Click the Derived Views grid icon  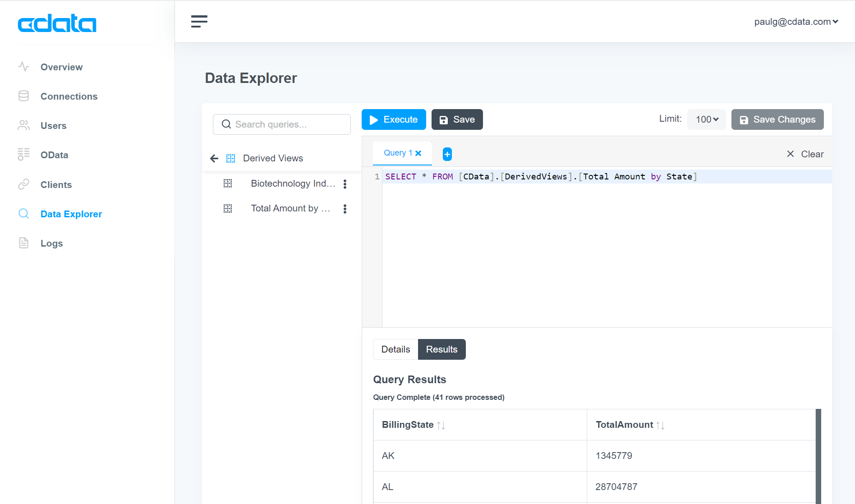pos(230,158)
